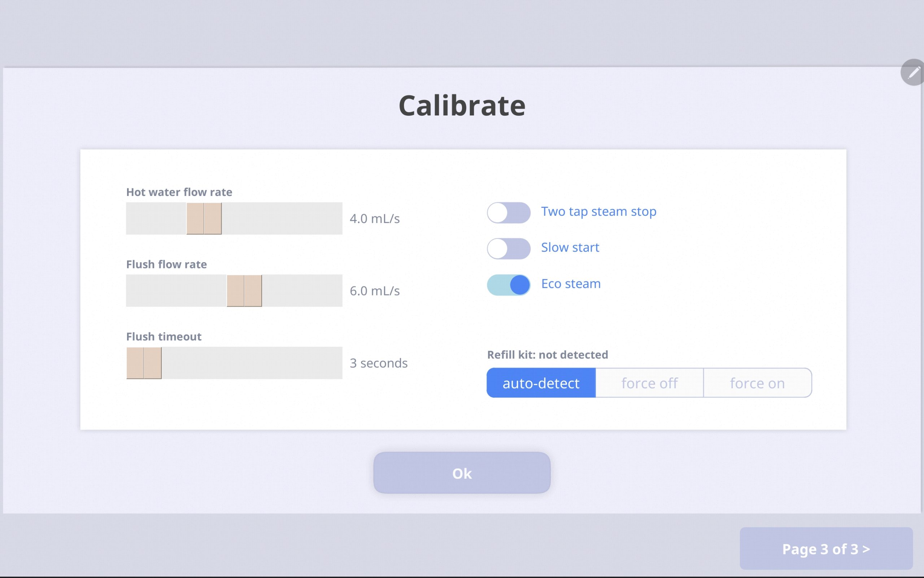Click the Eco steam label
The image size is (924, 578).
point(571,284)
